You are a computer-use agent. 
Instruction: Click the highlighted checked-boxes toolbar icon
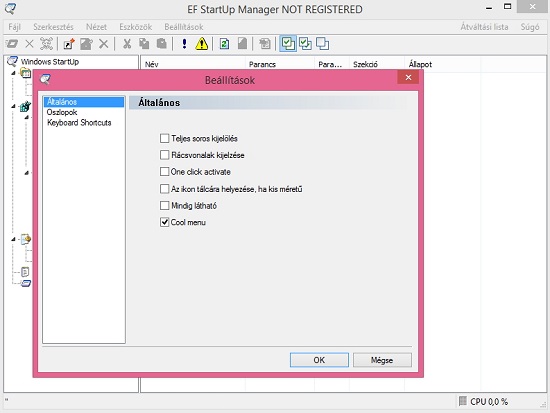[x=288, y=44]
